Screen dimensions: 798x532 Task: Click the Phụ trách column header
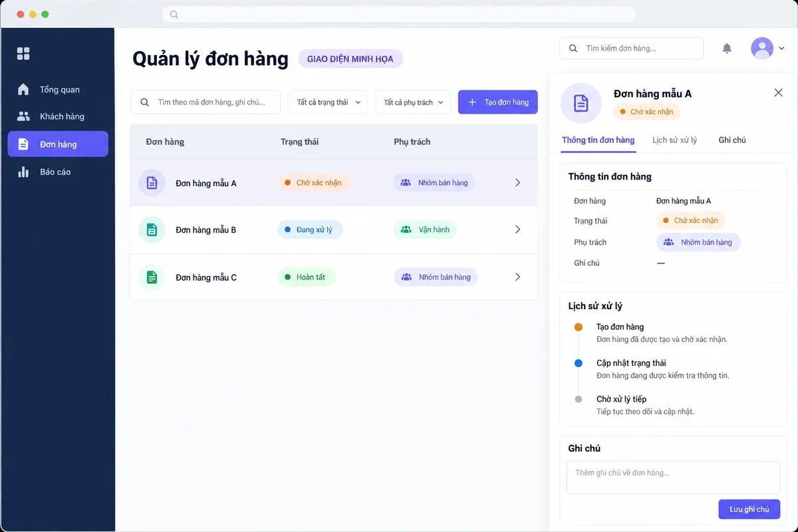[412, 142]
